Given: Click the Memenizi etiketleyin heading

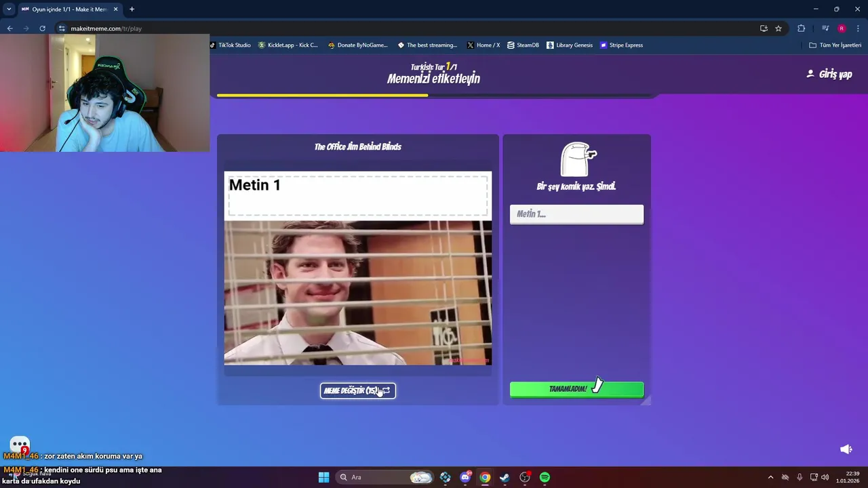Looking at the screenshot, I should coord(433,79).
